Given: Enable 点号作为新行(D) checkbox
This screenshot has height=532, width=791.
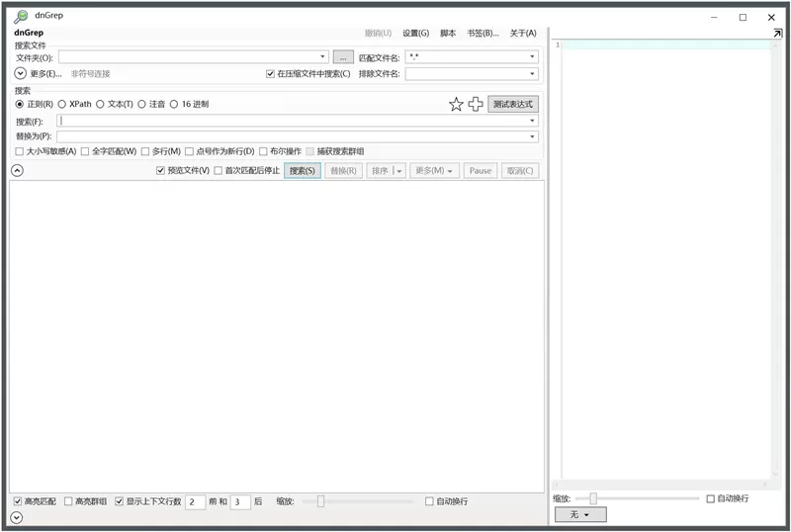Looking at the screenshot, I should click(189, 151).
